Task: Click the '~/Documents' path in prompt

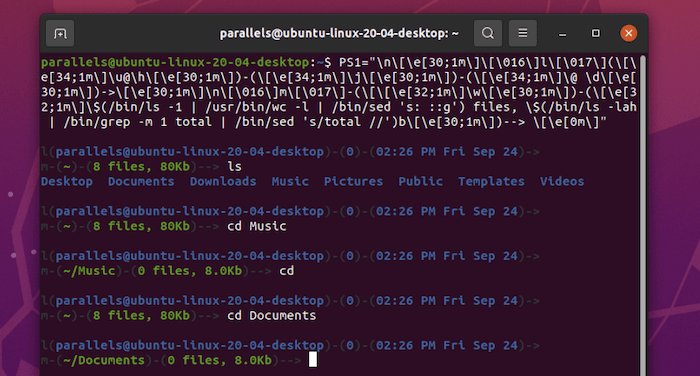Action: click(x=104, y=360)
